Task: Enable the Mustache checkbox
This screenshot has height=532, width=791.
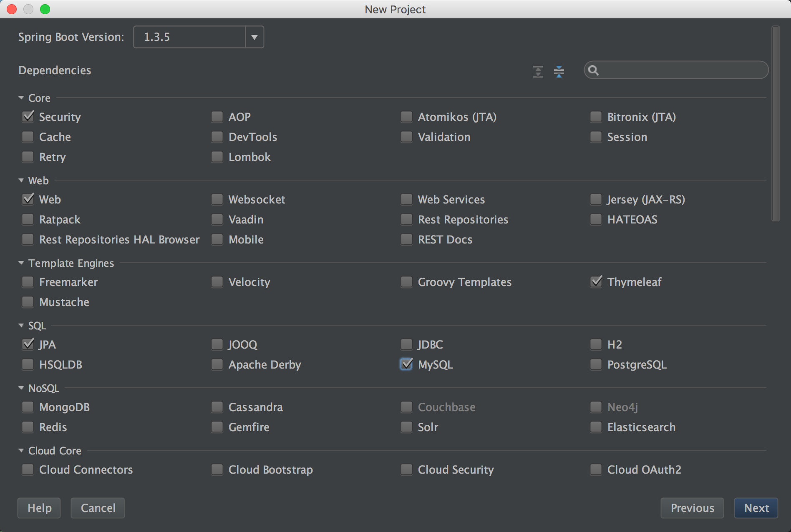Action: click(28, 301)
